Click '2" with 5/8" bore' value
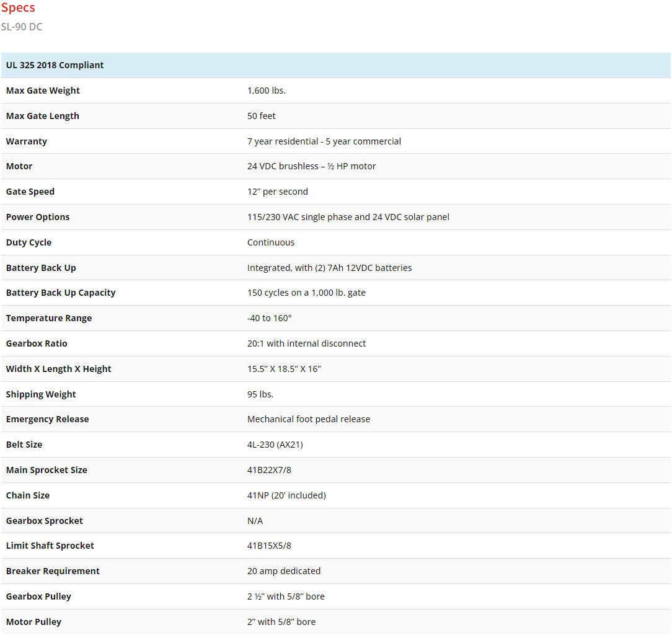 281,622
